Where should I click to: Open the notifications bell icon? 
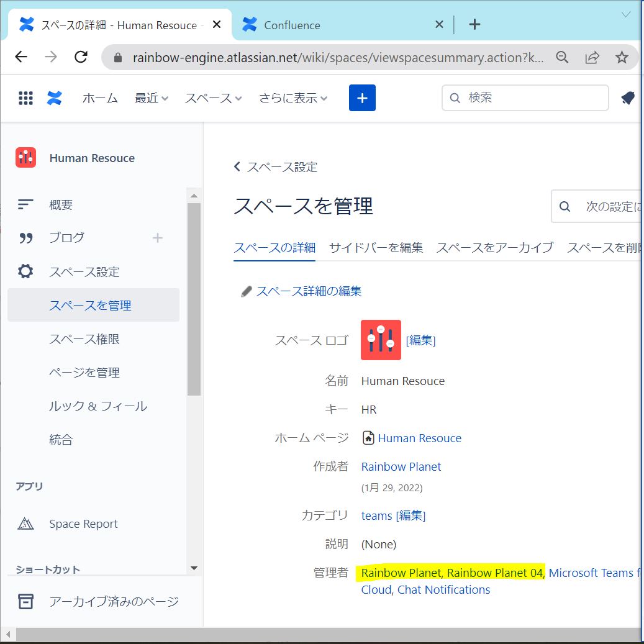point(627,98)
